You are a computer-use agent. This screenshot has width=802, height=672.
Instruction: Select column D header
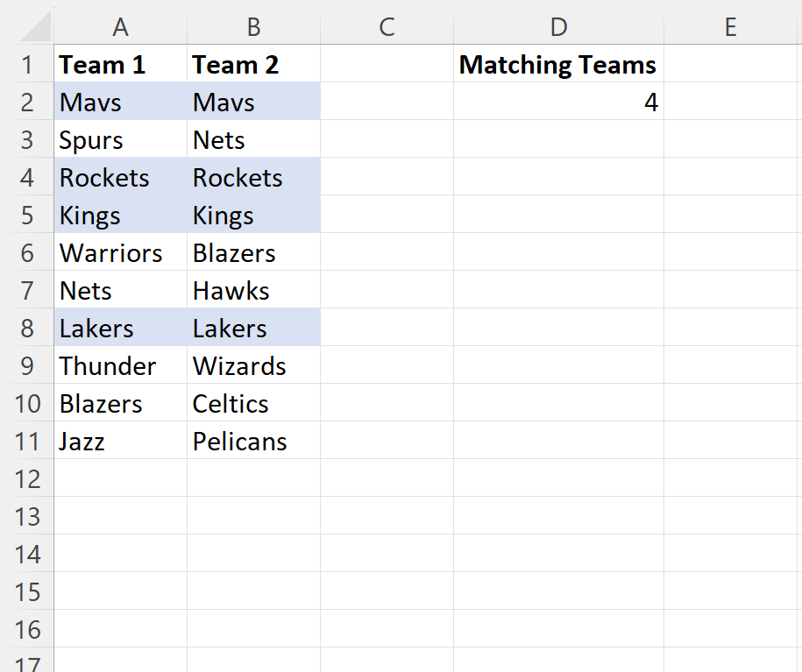[558, 26]
